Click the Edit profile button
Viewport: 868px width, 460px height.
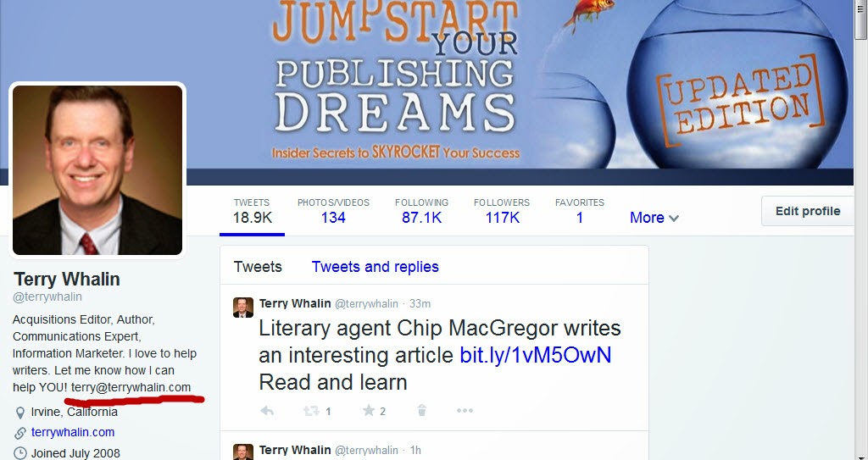tap(808, 211)
